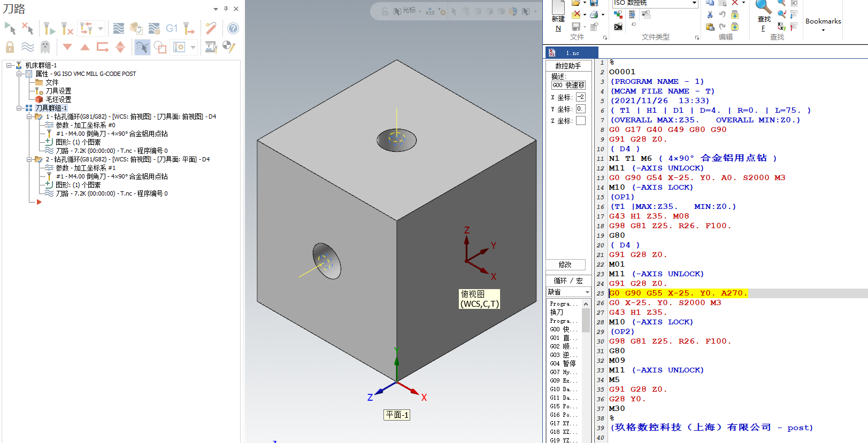This screenshot has height=443, width=868.
Task: Click the 俯视图 (WCS,C,T) label in viewport
Action: point(480,299)
